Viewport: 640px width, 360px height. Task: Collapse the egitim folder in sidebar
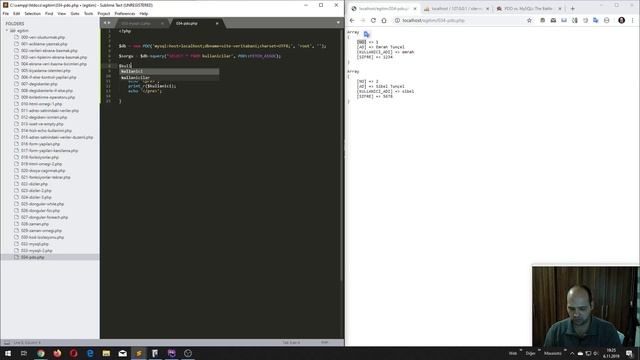7,31
